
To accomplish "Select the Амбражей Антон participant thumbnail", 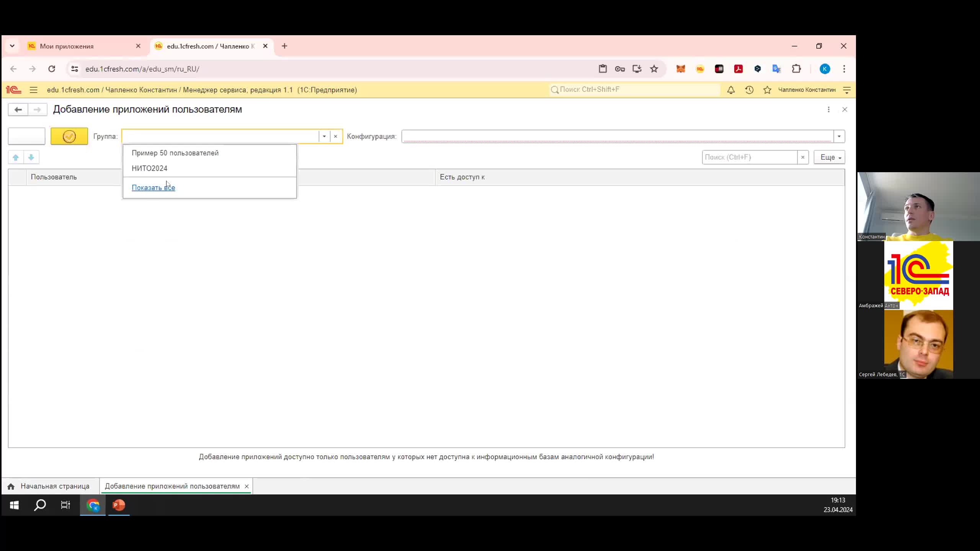I will 918,275.
